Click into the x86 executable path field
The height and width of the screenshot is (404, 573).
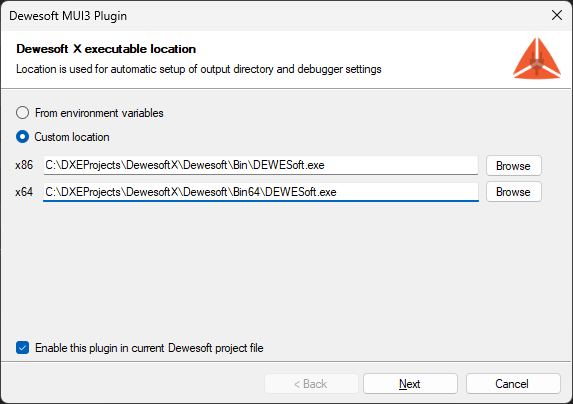261,165
